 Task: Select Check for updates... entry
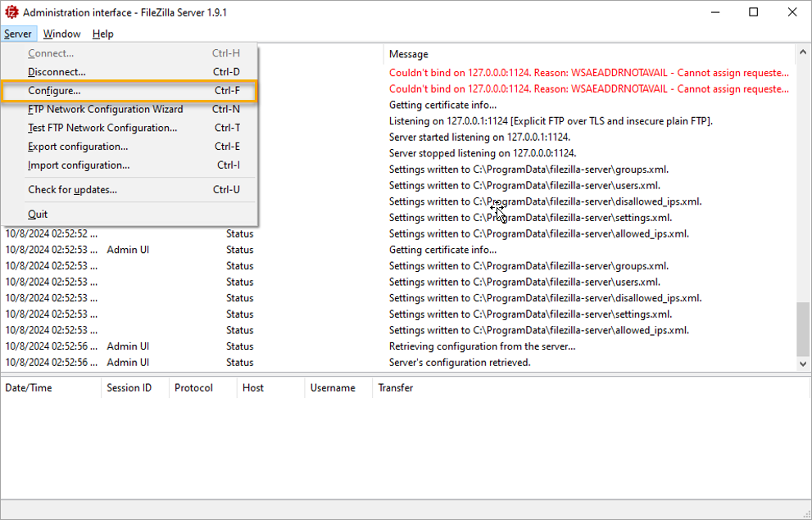[129, 190]
